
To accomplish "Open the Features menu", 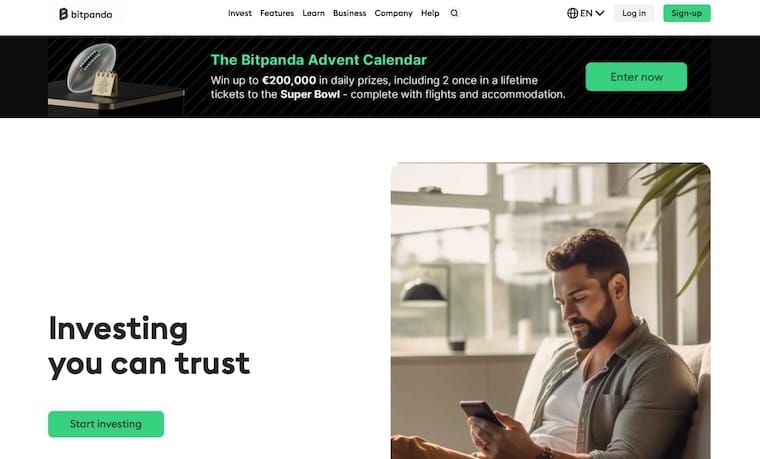I will tap(277, 13).
